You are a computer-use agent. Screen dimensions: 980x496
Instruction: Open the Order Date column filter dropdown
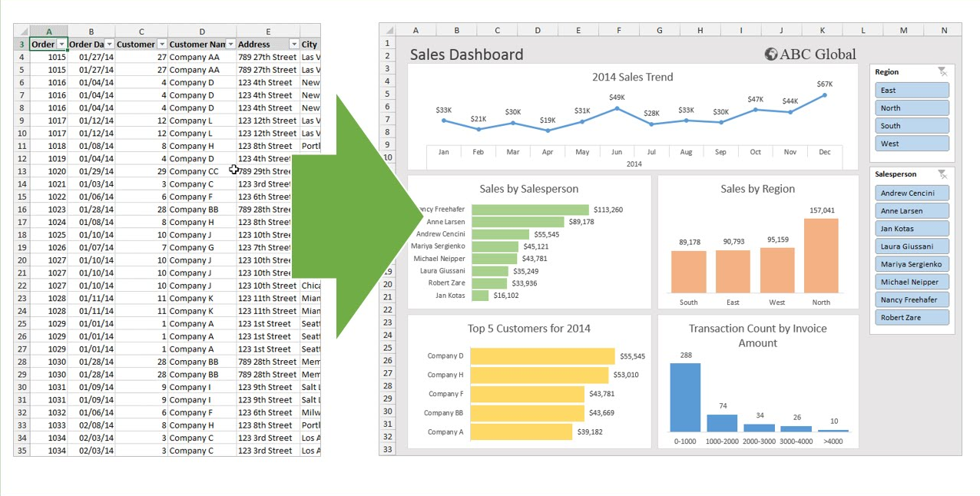tap(109, 45)
